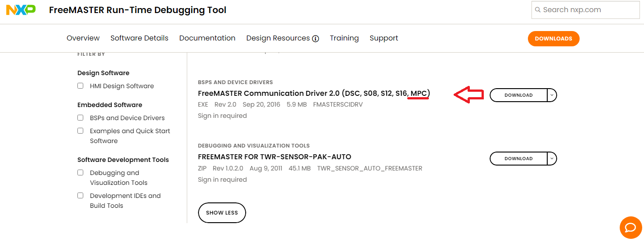Go to the Documentation tab
Screen dimensions: 644x242
point(207,38)
